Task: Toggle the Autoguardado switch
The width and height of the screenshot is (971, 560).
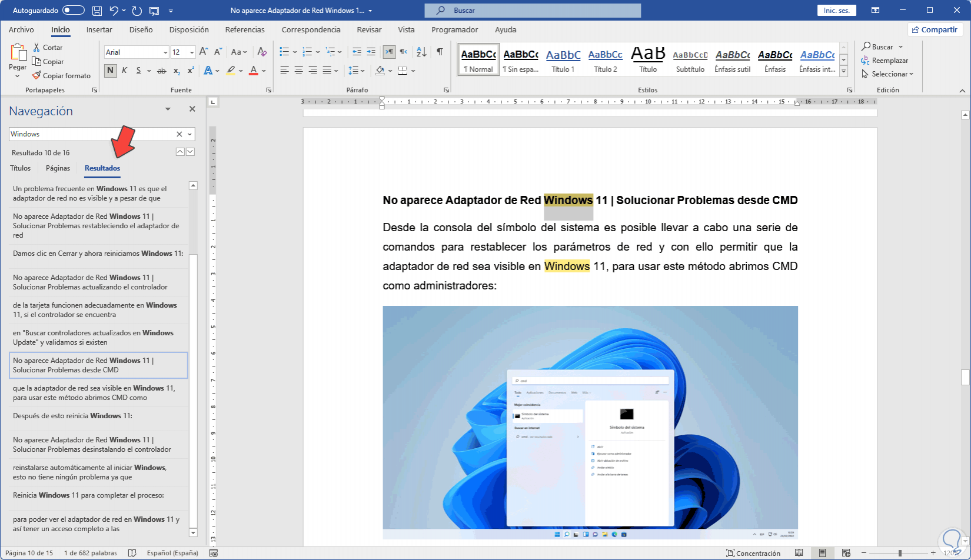Action: 73,11
